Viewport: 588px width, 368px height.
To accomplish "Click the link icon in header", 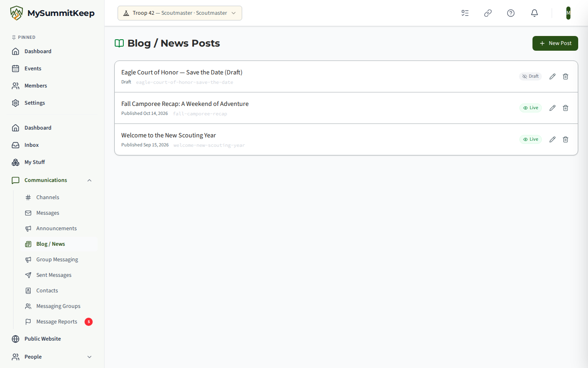I will (488, 13).
